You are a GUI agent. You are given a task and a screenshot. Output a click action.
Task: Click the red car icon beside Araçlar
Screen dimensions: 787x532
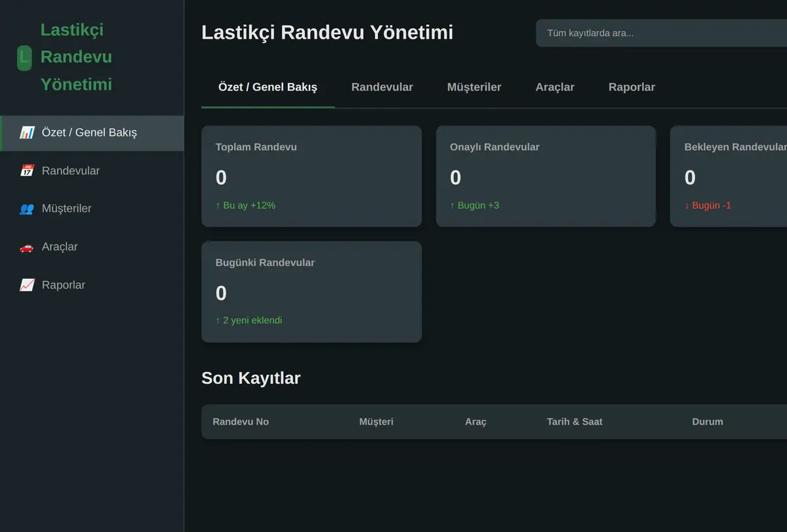(x=27, y=247)
